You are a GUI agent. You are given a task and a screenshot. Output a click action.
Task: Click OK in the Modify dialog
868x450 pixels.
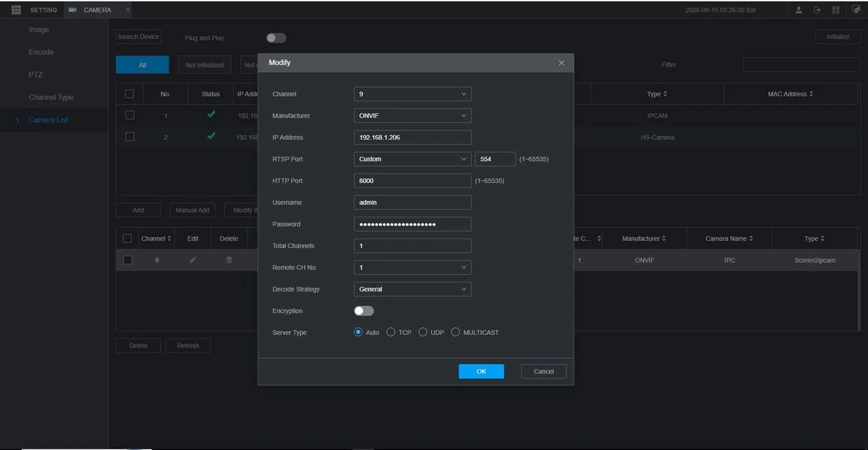click(x=481, y=371)
